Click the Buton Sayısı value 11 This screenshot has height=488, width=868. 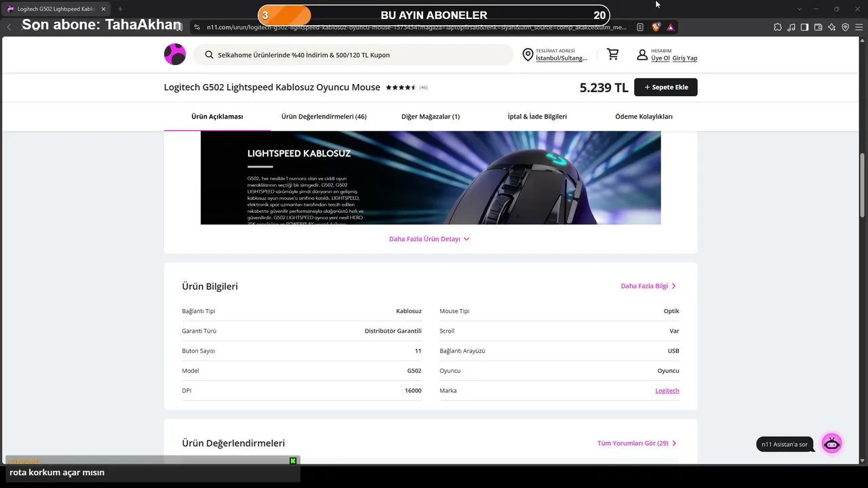pyautogui.click(x=418, y=351)
